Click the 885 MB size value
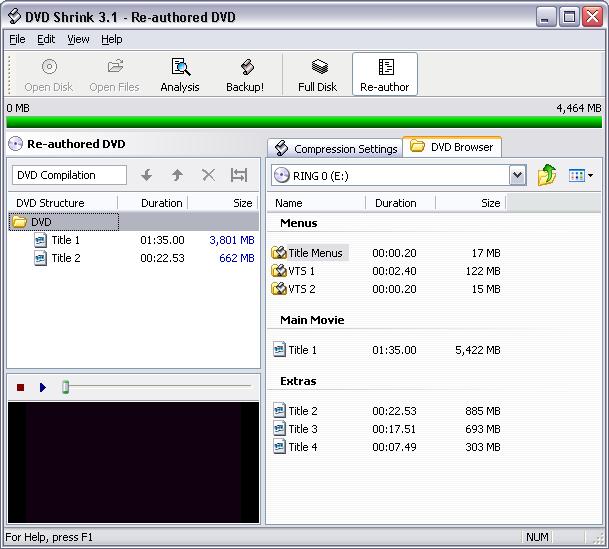This screenshot has height=549, width=609. click(483, 411)
